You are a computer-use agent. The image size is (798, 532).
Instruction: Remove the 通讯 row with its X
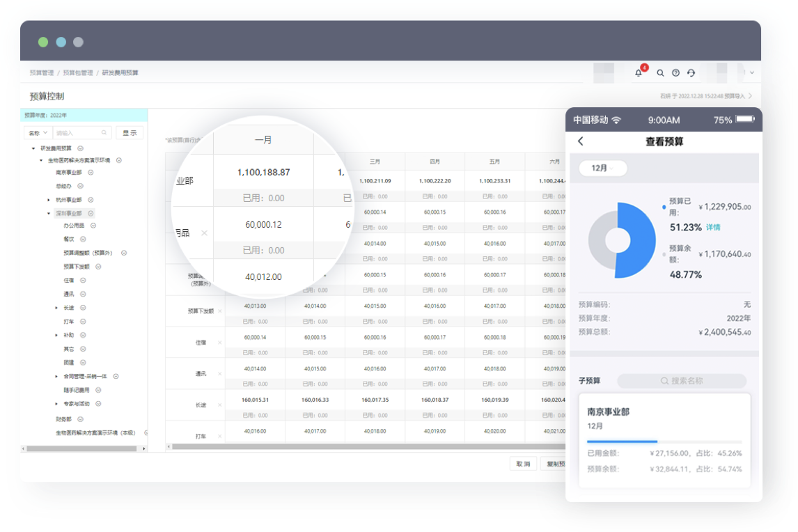[x=220, y=374]
